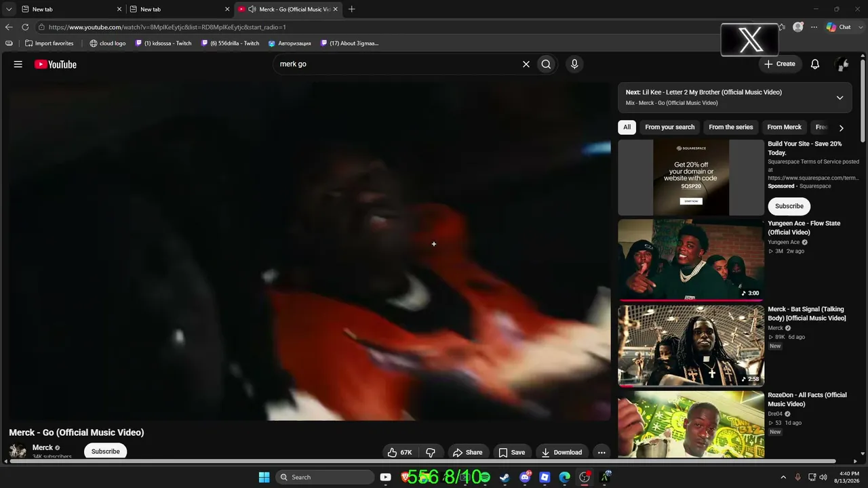Switch to the second New tab
This screenshot has width=868, height=488.
179,9
